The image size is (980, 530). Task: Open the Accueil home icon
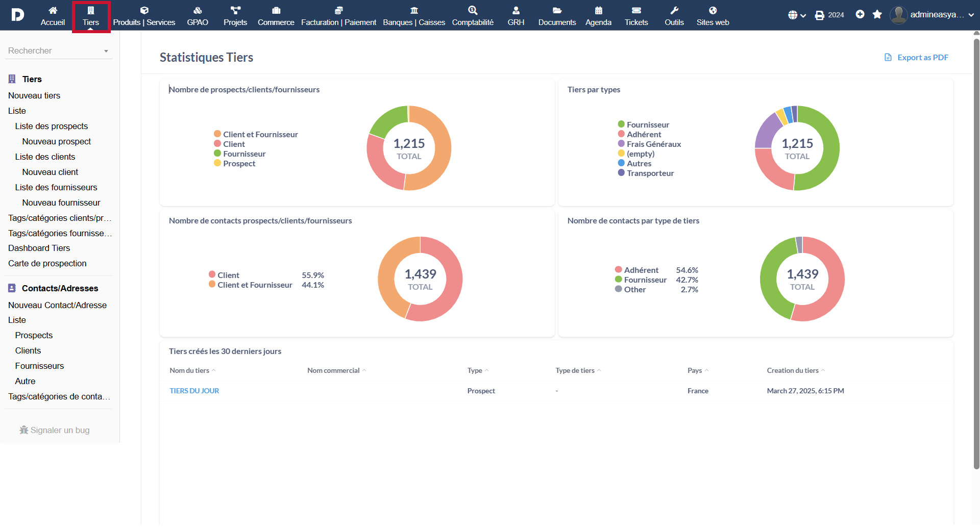(53, 11)
